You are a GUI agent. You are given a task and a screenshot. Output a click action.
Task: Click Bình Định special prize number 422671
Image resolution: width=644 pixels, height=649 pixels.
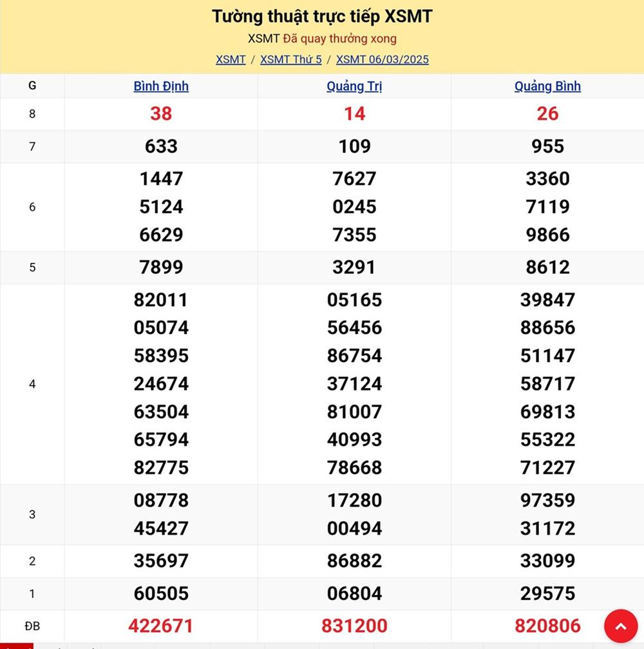tap(161, 626)
